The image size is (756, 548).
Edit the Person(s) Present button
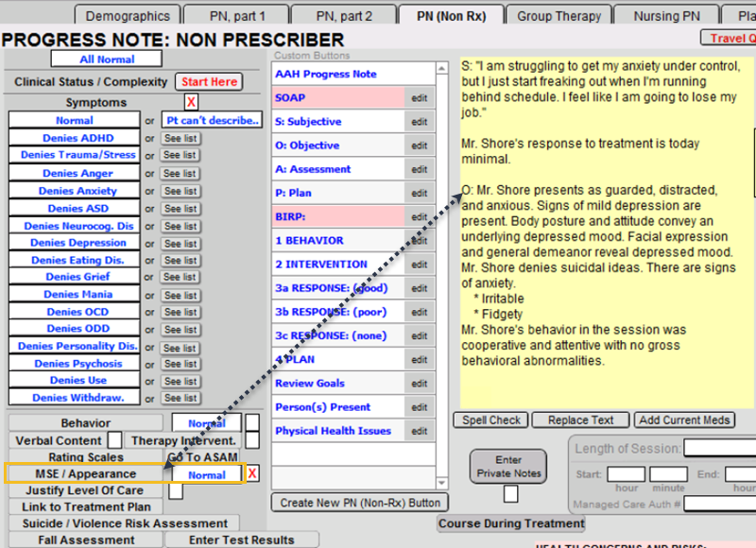[x=419, y=407]
